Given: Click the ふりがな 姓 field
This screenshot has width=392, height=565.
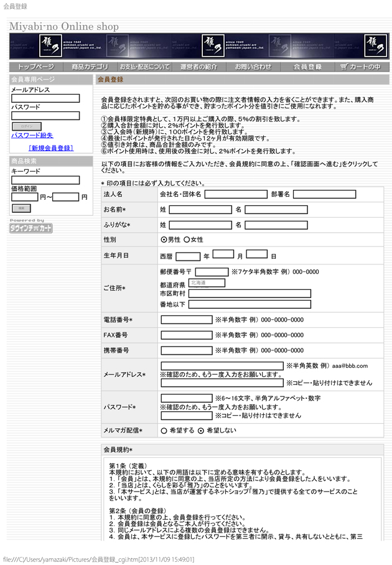Looking at the screenshot, I should 200,225.
